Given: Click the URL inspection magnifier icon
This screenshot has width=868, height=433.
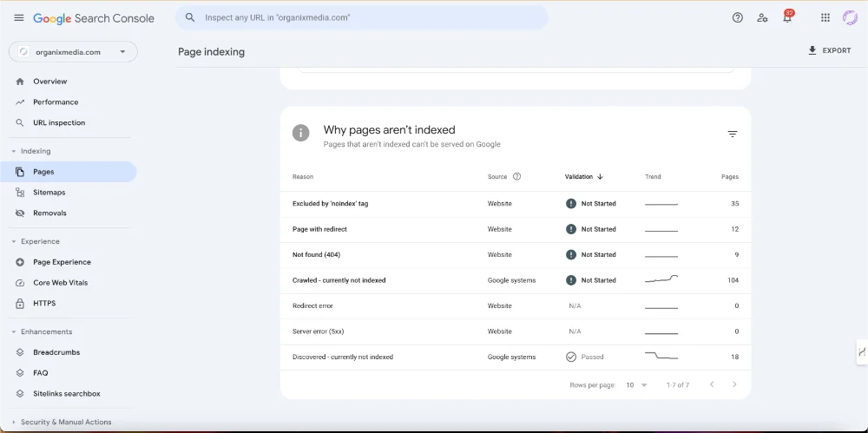Looking at the screenshot, I should [20, 122].
